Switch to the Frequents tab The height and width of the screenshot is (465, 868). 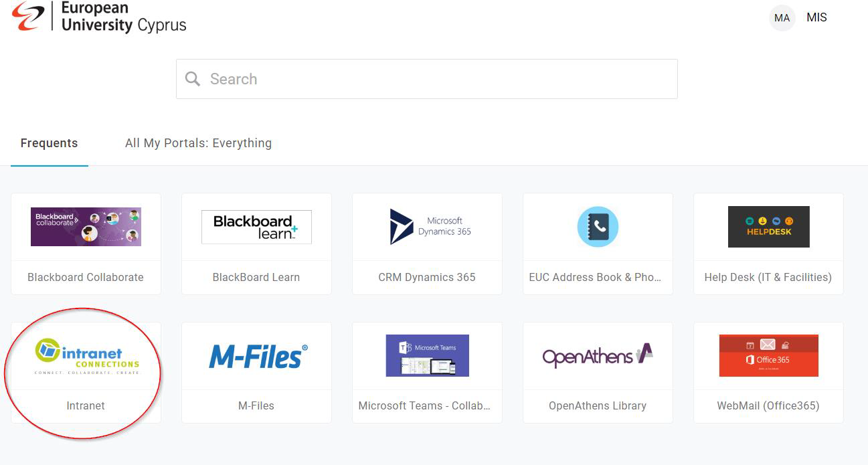click(x=49, y=143)
